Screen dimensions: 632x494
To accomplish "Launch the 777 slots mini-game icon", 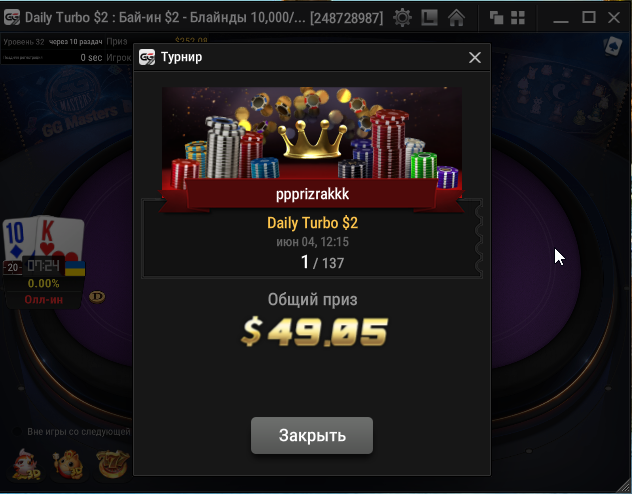I will tap(113, 464).
